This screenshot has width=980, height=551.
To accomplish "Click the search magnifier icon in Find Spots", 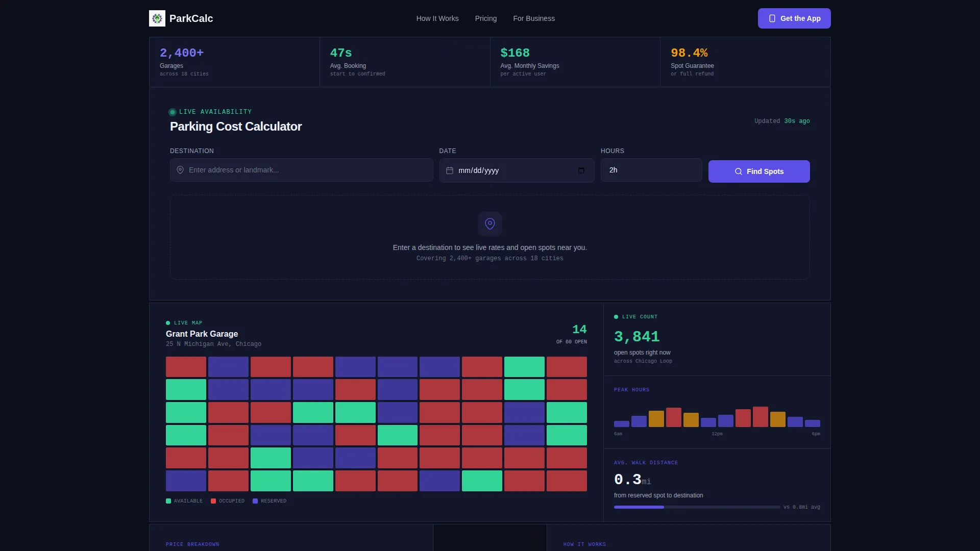I will [739, 171].
